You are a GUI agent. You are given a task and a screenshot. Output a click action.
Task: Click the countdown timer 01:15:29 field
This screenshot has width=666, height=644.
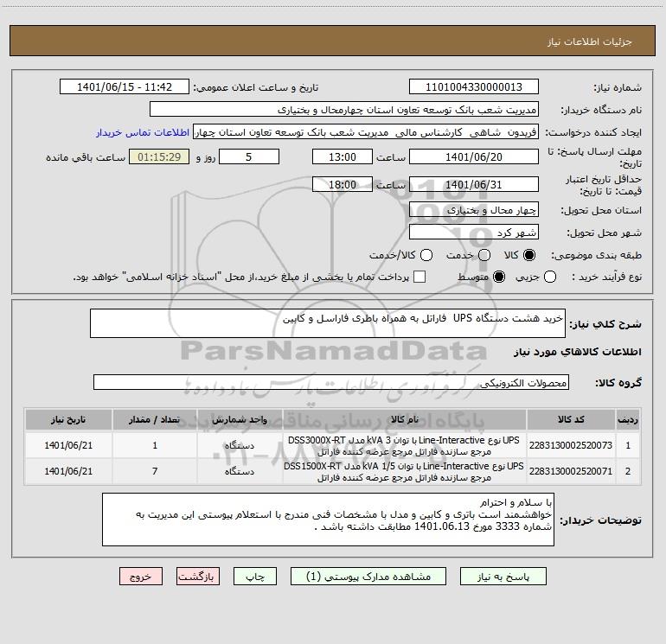click(x=159, y=156)
